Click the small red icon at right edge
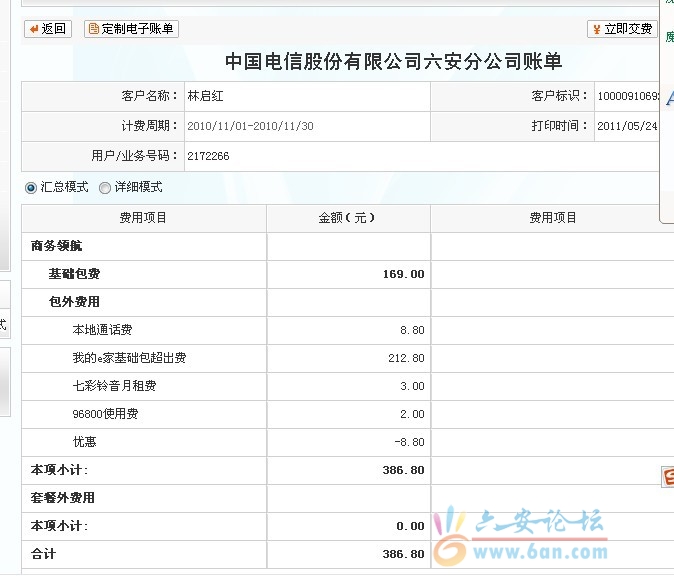The width and height of the screenshot is (674, 576). (x=668, y=478)
